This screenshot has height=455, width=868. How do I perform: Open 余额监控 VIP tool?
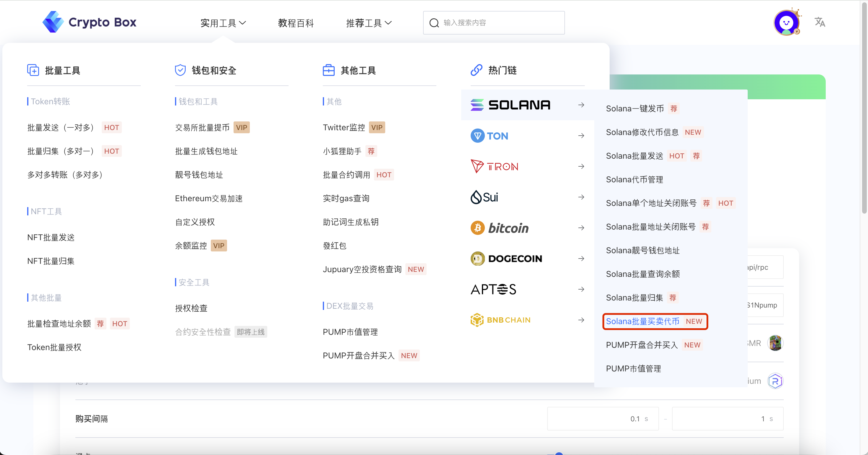click(x=191, y=246)
